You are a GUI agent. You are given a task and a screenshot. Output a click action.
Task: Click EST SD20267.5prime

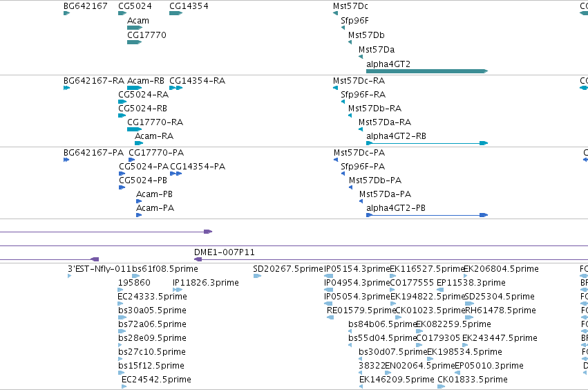pos(287,269)
